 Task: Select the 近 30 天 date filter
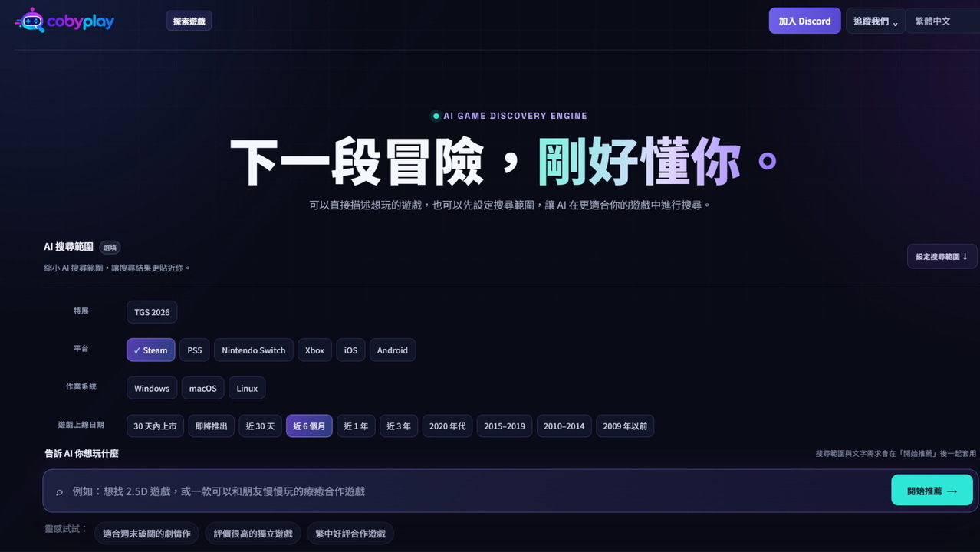tap(260, 426)
